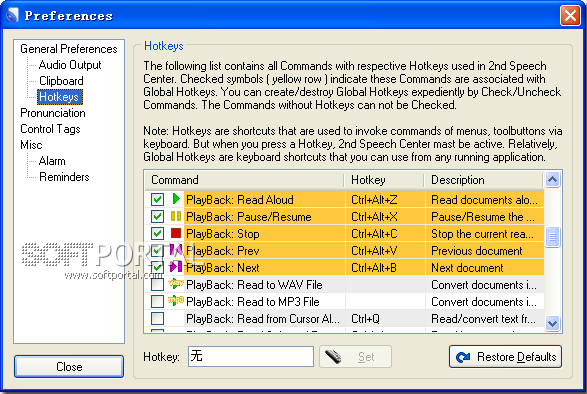Open the Pronunciation settings page
The height and width of the screenshot is (394, 587).
pos(53,113)
